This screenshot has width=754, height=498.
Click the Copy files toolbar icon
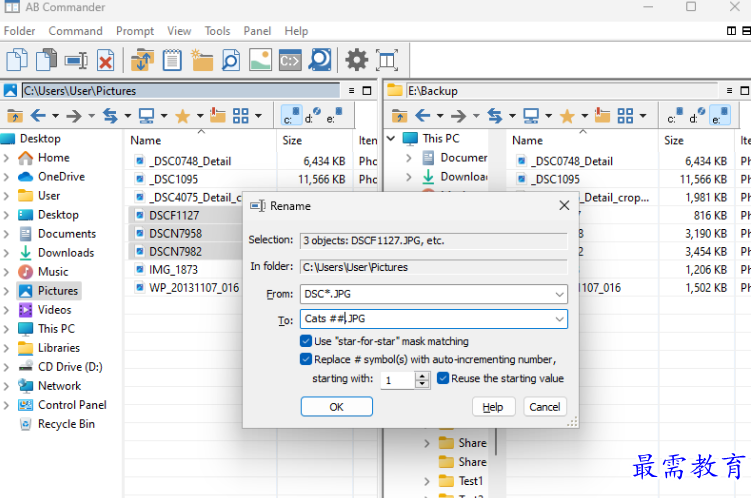[17, 60]
